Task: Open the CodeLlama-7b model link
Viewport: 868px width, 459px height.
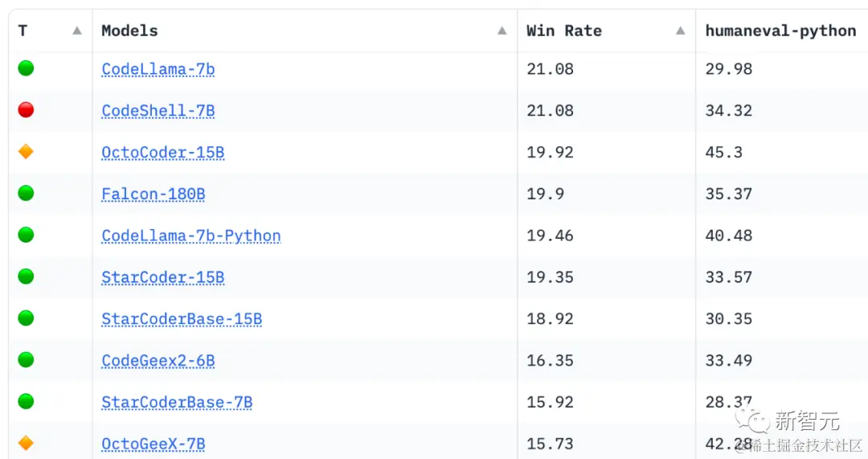Action: [x=158, y=69]
